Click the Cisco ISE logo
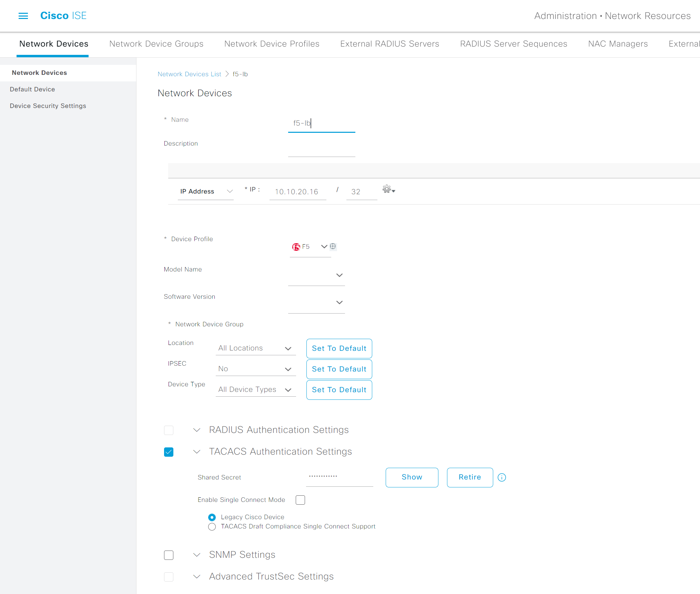This screenshot has height=594, width=700. click(63, 16)
